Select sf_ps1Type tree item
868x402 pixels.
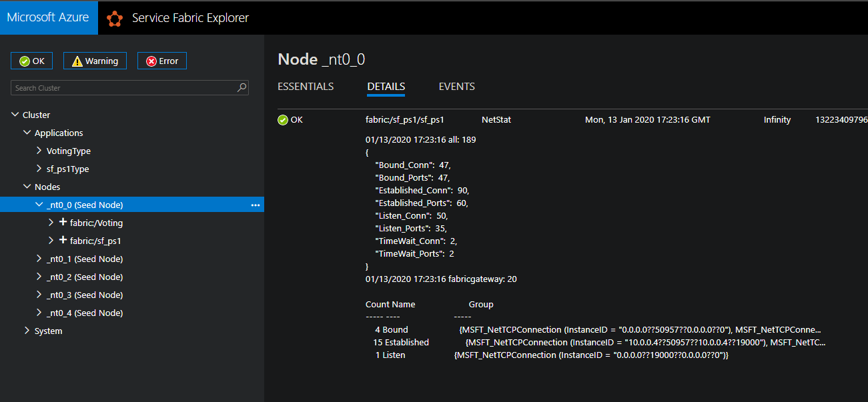pyautogui.click(x=68, y=169)
